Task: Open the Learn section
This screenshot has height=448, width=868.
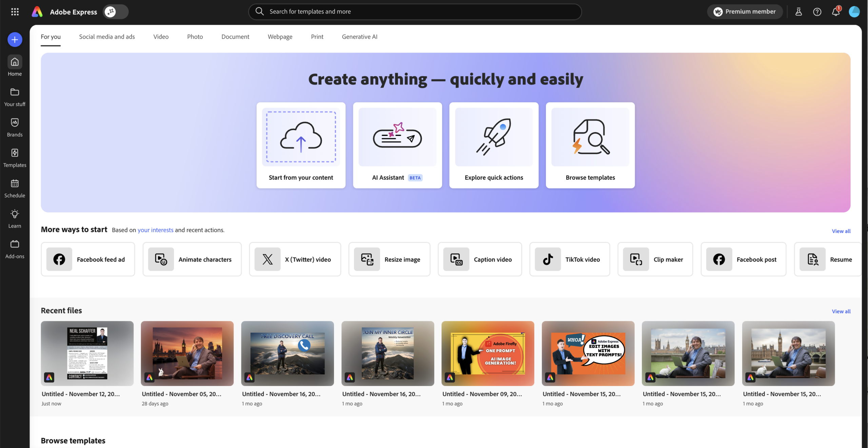Action: coord(15,218)
